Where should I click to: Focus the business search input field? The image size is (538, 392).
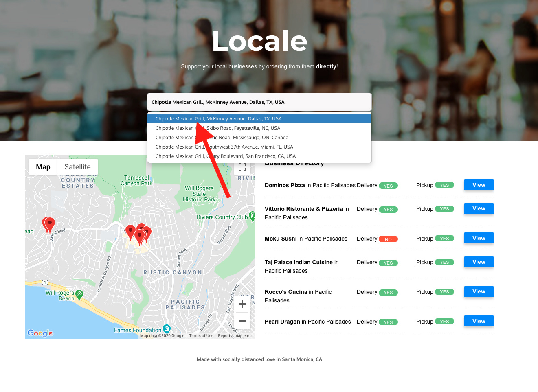(259, 102)
